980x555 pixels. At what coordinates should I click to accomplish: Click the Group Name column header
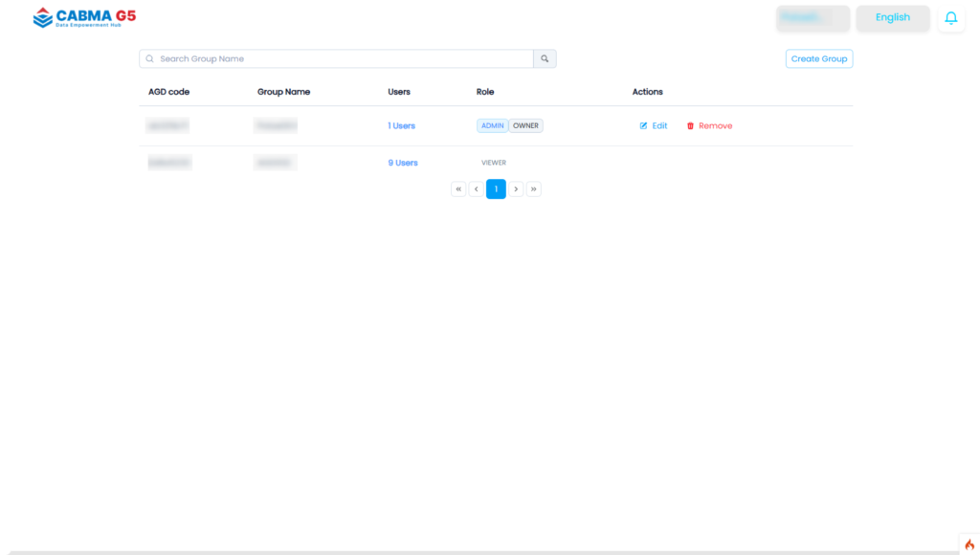(x=283, y=92)
